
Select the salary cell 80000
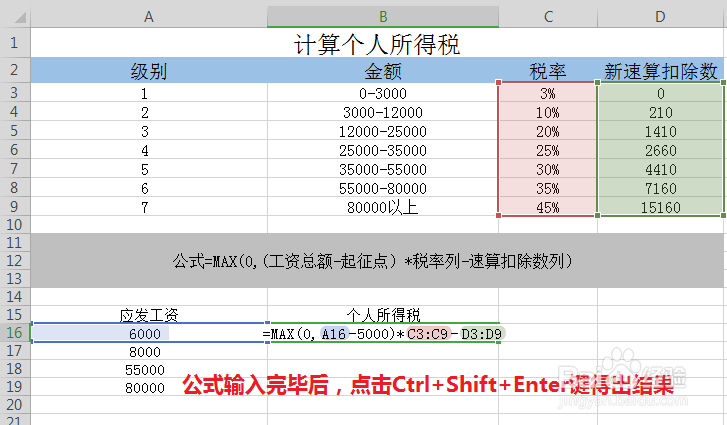pos(149,387)
